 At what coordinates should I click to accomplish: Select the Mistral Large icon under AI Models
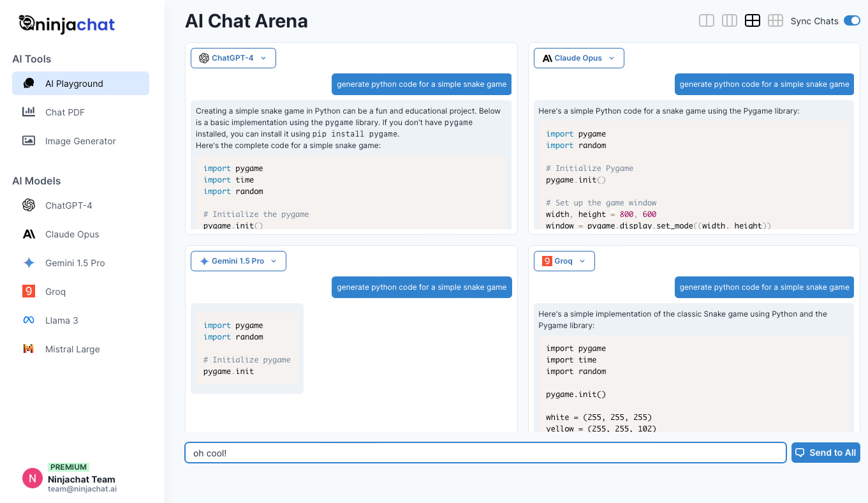coord(29,349)
